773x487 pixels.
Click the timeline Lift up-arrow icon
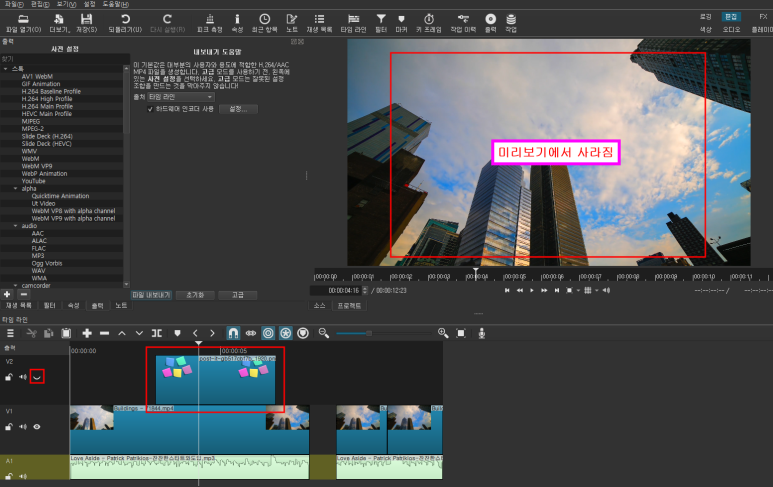tap(122, 333)
